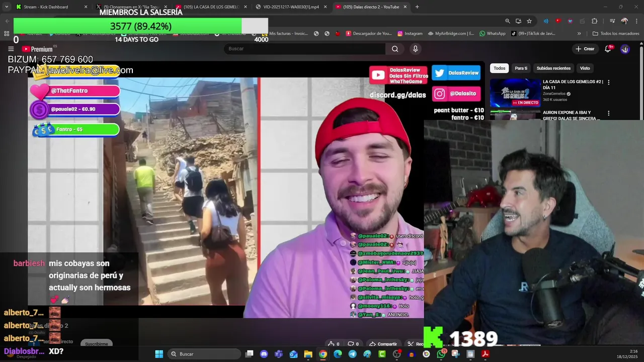The height and width of the screenshot is (362, 644).
Task: Switch to LA CASA DE LOS GEMELOS tab
Action: coord(211,7)
